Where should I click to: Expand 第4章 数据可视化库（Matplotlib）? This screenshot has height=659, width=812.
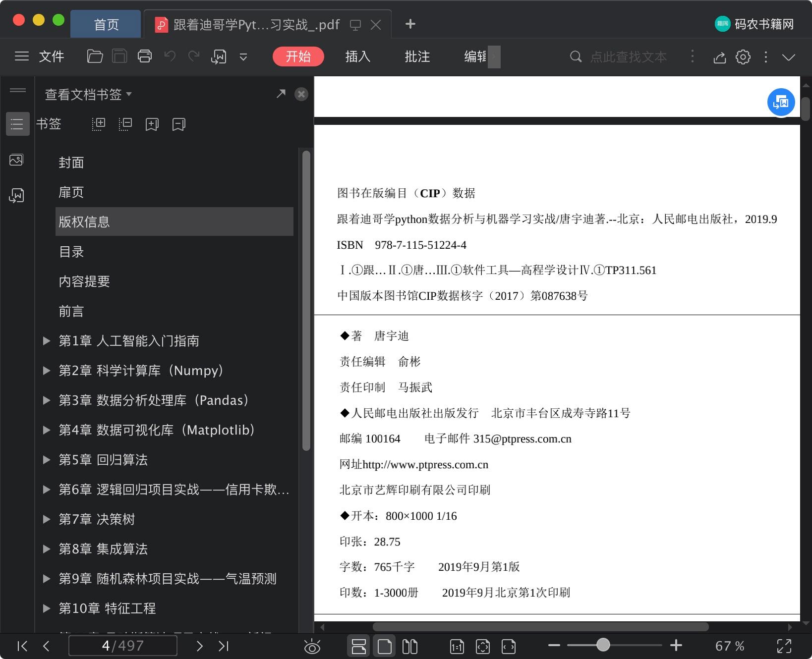point(47,430)
